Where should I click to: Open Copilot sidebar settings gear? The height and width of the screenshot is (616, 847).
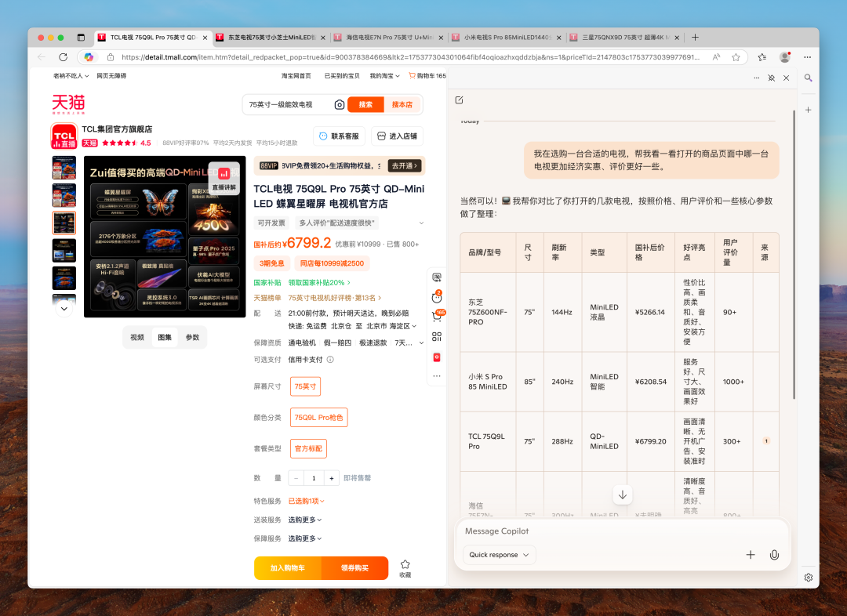[808, 577]
